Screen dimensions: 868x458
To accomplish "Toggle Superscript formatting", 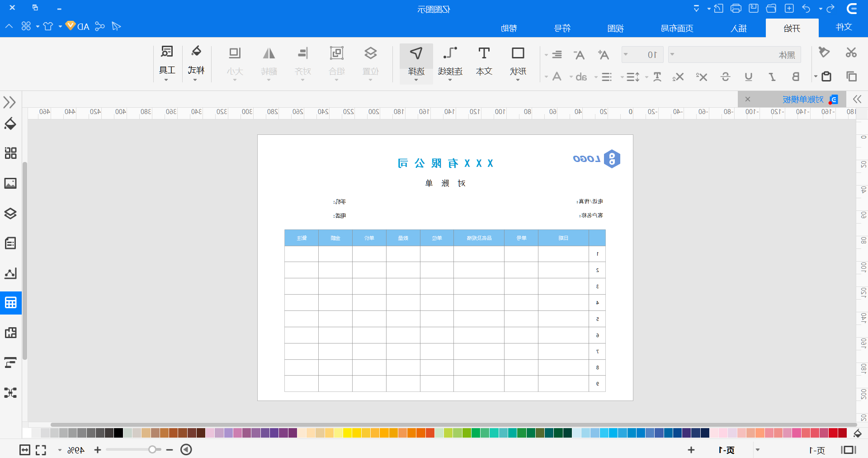I will click(x=701, y=76).
